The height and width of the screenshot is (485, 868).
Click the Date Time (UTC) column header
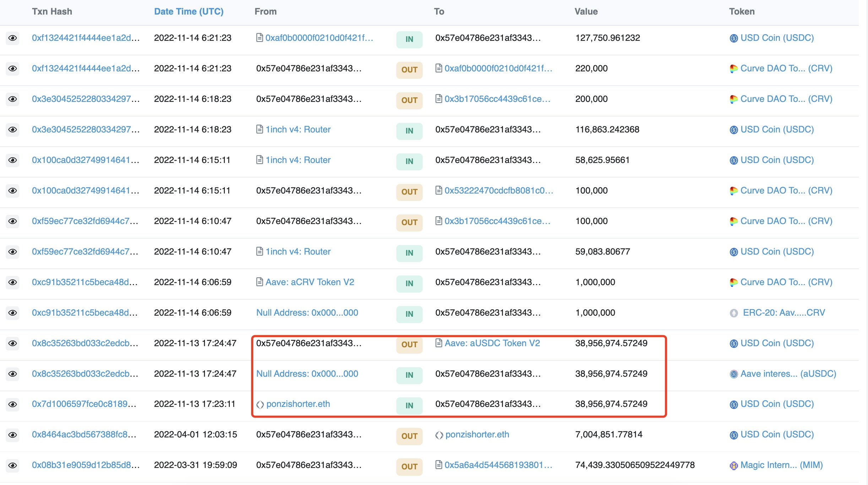point(189,11)
